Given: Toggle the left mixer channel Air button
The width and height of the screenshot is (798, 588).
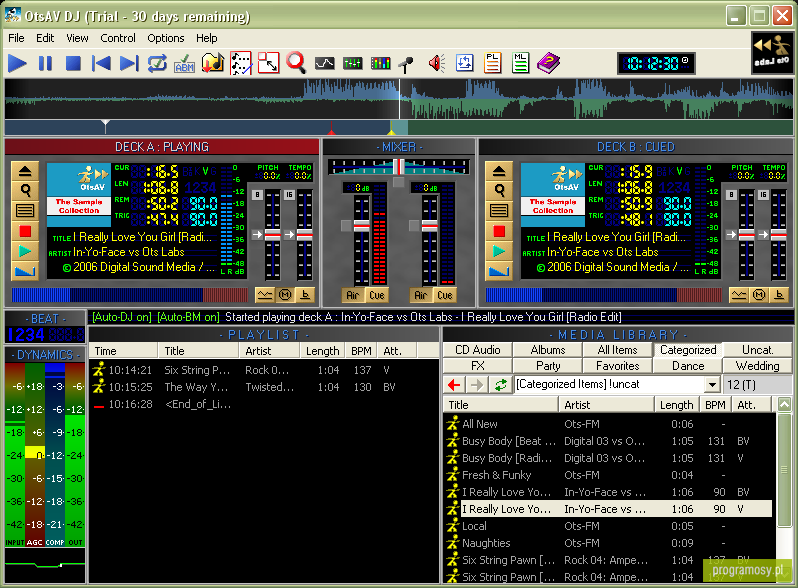Looking at the screenshot, I should [353, 295].
